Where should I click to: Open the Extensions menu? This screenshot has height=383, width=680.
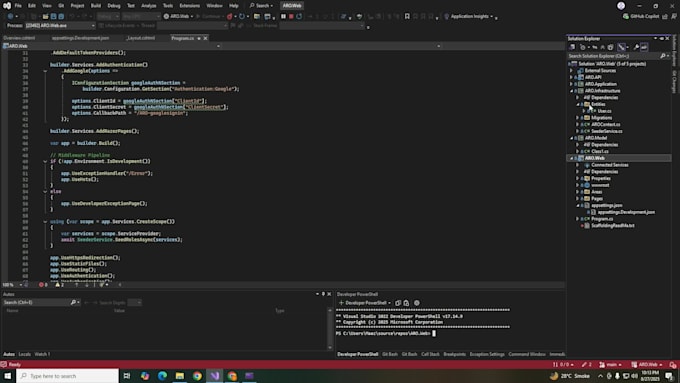190,6
